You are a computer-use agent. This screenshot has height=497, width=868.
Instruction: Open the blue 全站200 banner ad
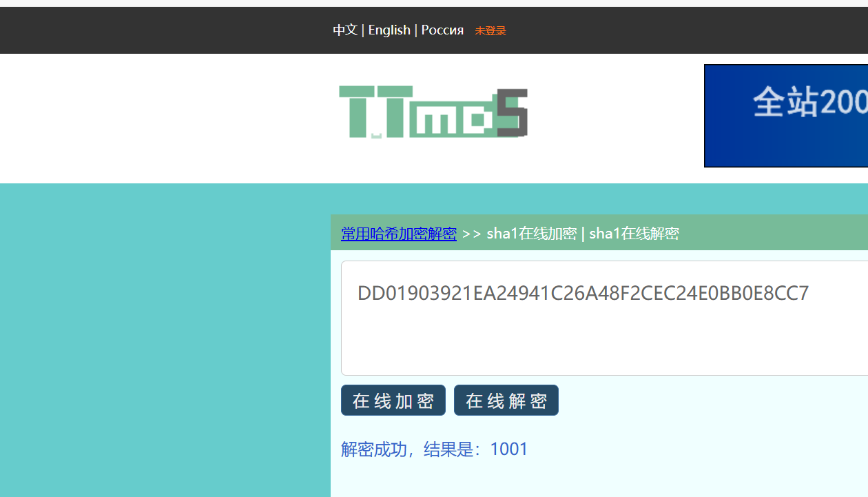point(785,116)
